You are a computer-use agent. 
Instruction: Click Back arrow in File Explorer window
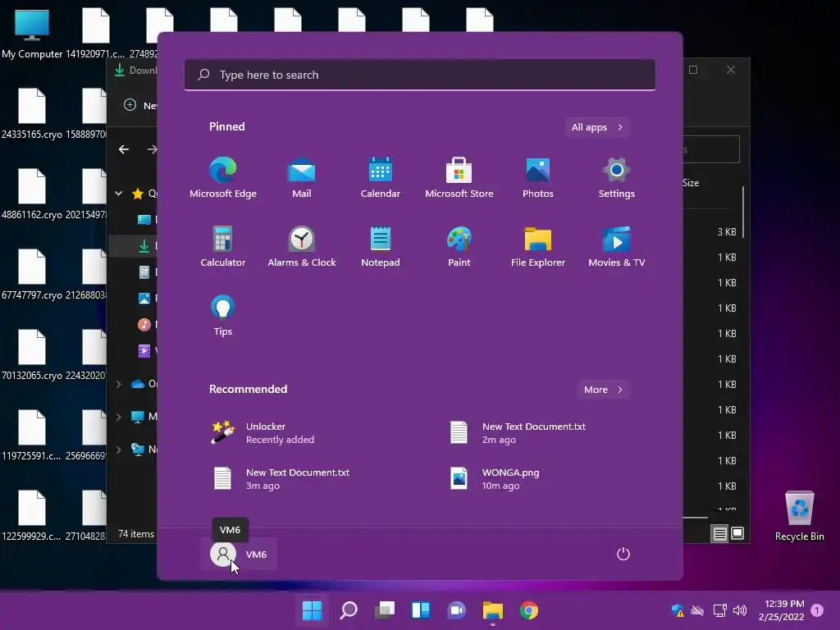[x=124, y=149]
